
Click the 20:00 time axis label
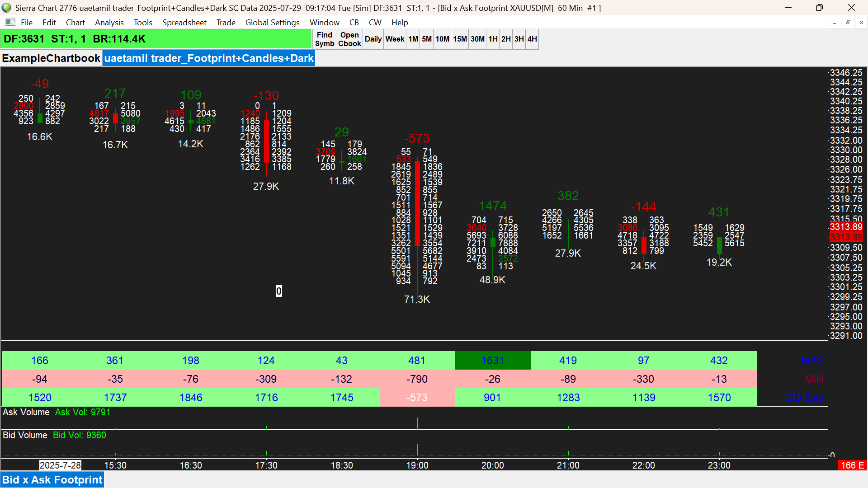coord(492,465)
